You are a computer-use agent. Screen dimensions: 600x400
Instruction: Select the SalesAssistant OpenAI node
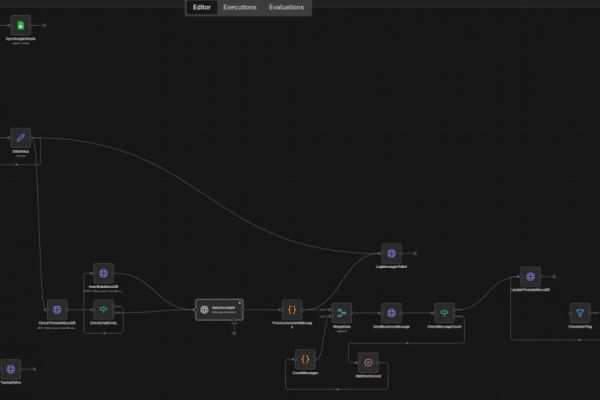[219, 310]
